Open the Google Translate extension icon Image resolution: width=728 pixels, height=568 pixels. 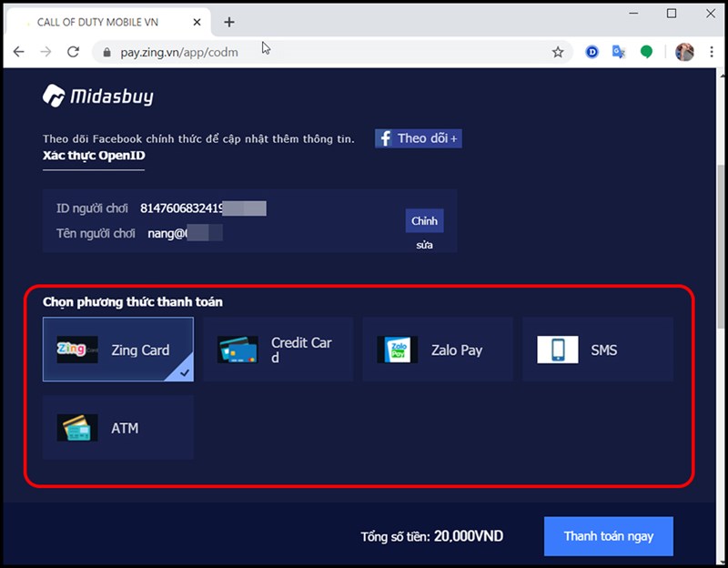(x=619, y=52)
